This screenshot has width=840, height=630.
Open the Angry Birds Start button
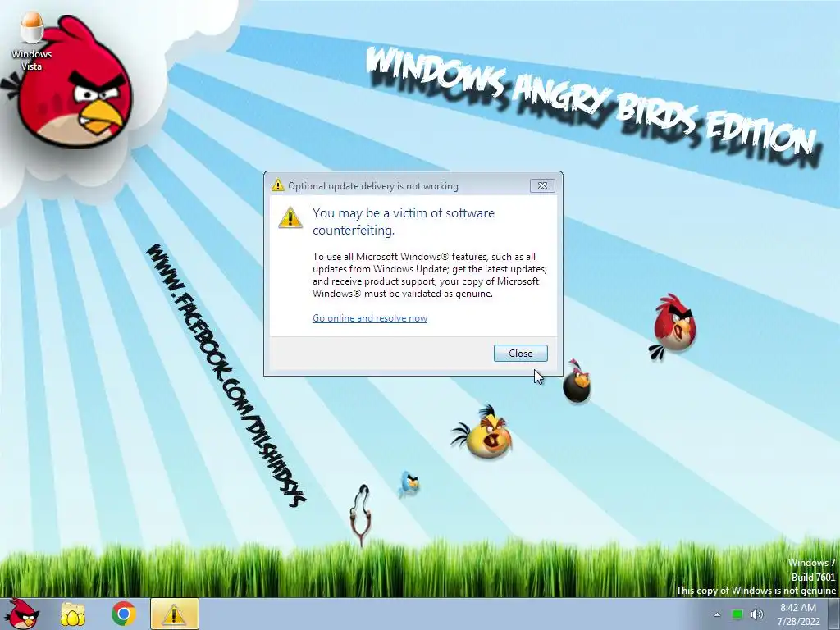coord(22,614)
